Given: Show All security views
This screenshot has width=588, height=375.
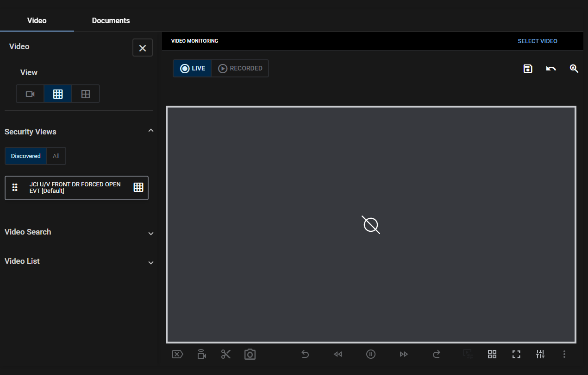Looking at the screenshot, I should (56, 156).
